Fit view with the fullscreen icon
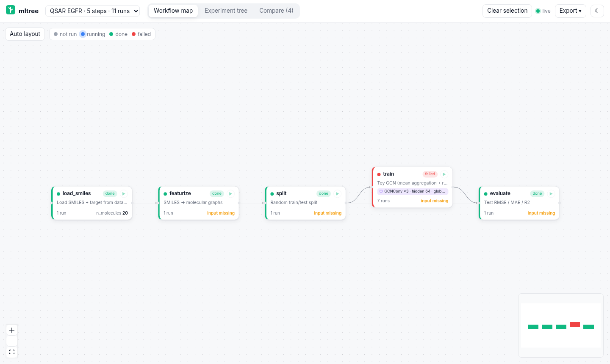 [x=12, y=352]
